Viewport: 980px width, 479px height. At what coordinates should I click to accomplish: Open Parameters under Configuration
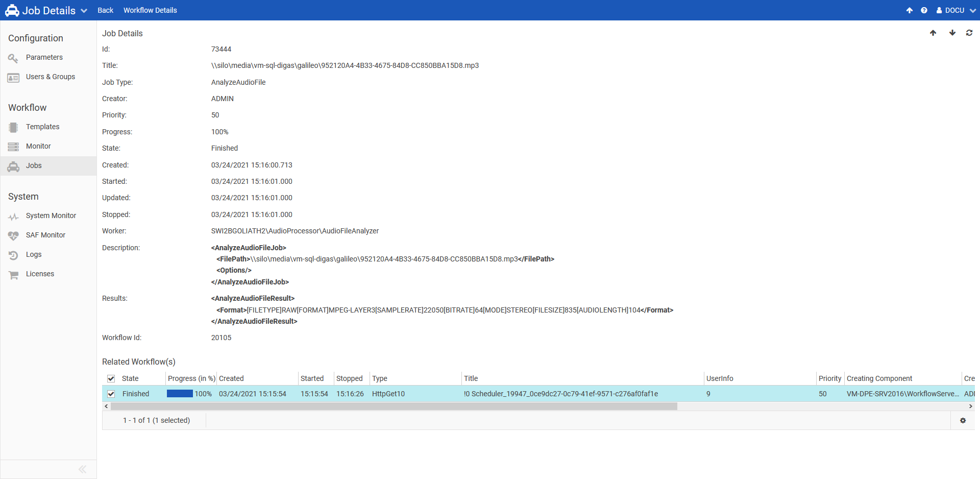44,57
